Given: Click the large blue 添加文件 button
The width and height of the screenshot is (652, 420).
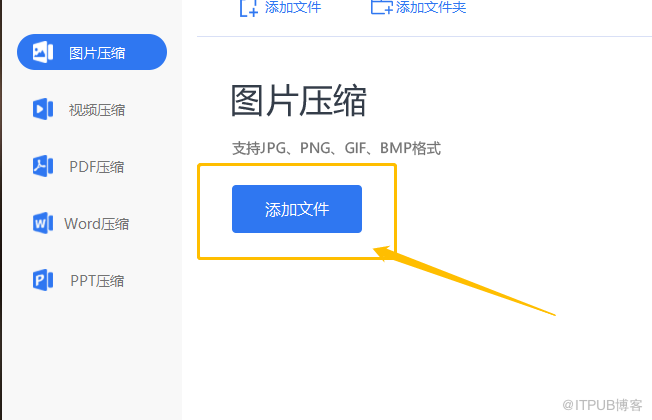Looking at the screenshot, I should [x=297, y=209].
